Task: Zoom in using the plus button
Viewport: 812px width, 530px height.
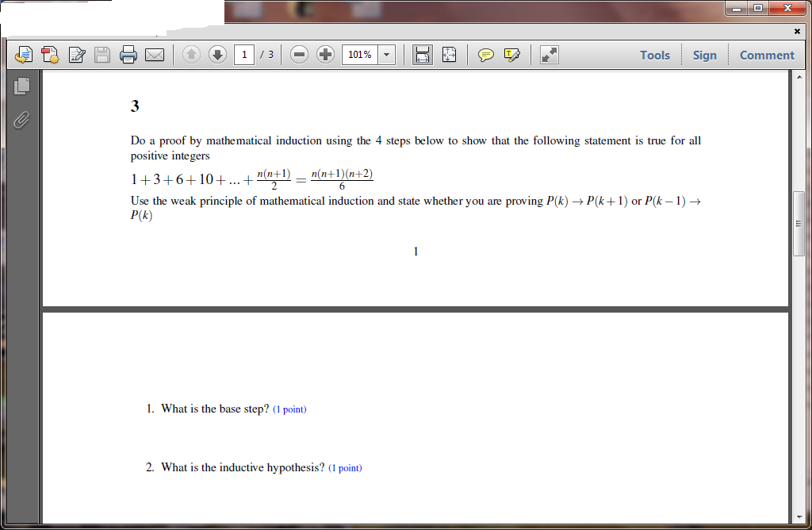Action: pos(325,55)
